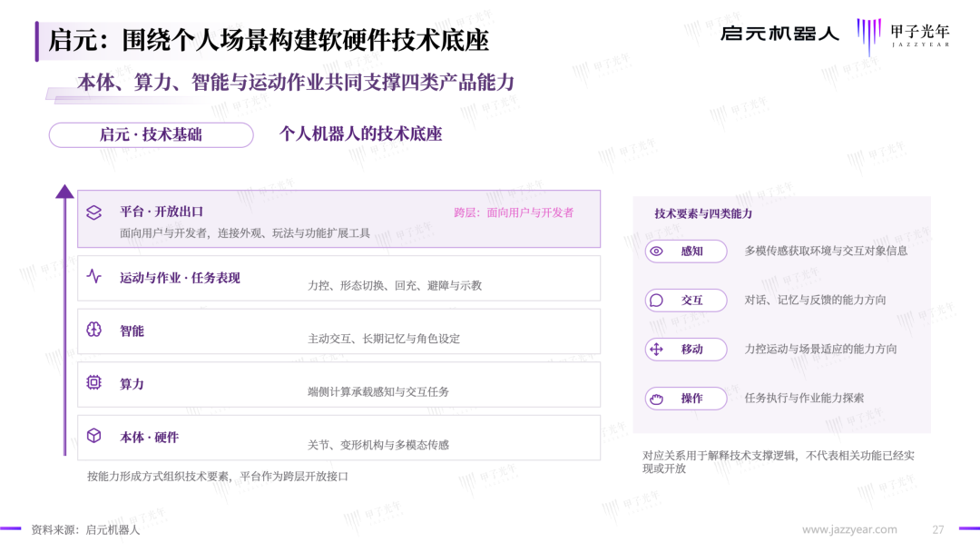The width and height of the screenshot is (980, 552).
Task: Open the www.jazzyear.com link
Action: click(x=849, y=529)
